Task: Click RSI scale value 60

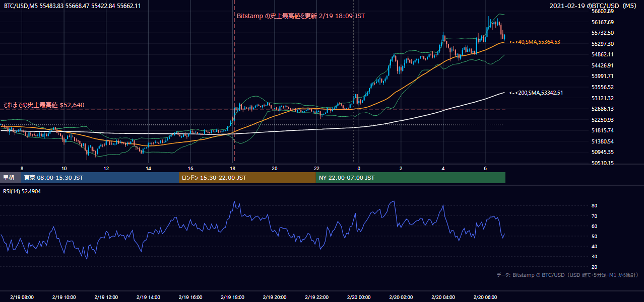Action: 594,226
